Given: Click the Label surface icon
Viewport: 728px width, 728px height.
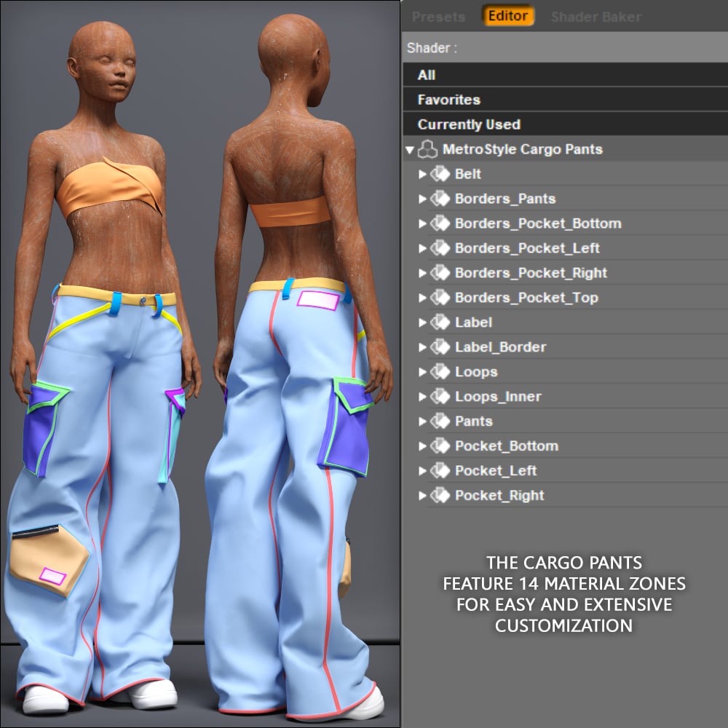Looking at the screenshot, I should (440, 323).
